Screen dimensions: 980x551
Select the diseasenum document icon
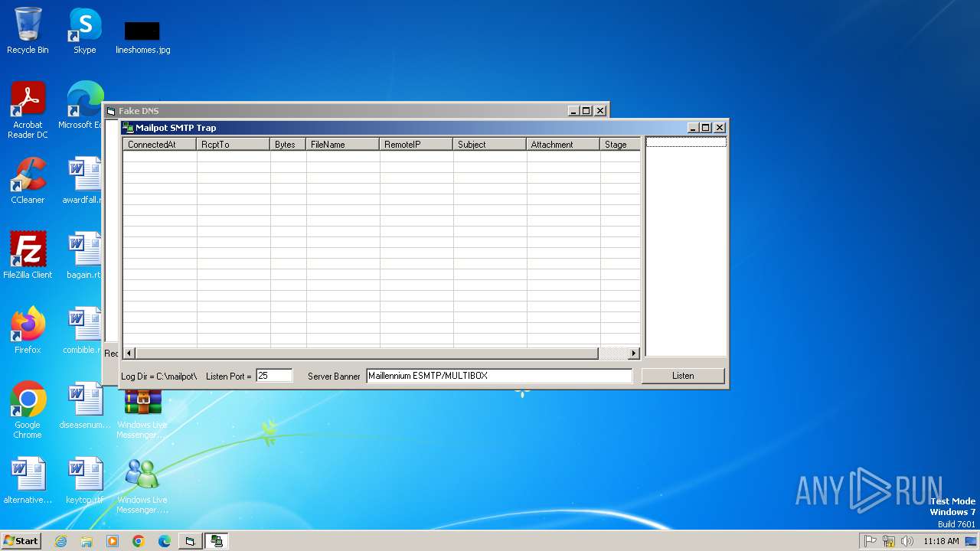click(x=84, y=406)
